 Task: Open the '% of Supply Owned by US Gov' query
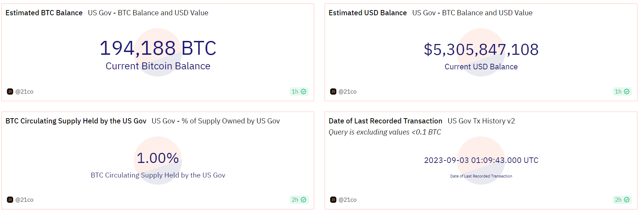pyautogui.click(x=215, y=121)
